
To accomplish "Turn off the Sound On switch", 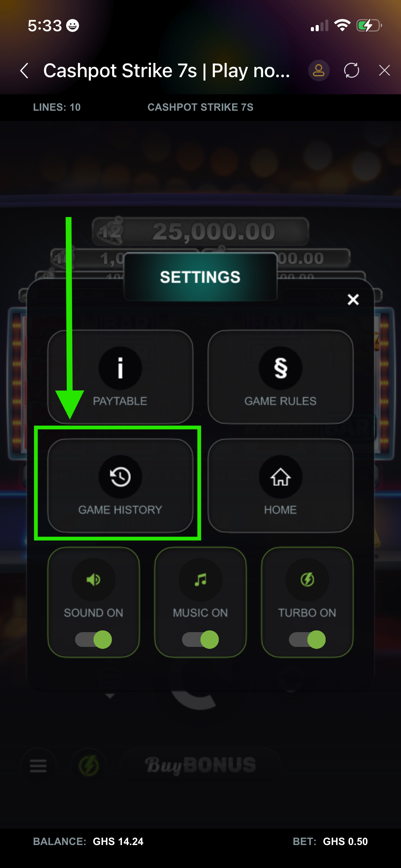I will pos(94,640).
